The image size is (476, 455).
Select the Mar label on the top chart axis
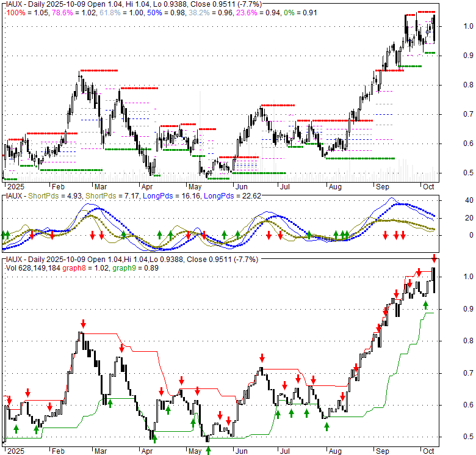[x=101, y=186]
